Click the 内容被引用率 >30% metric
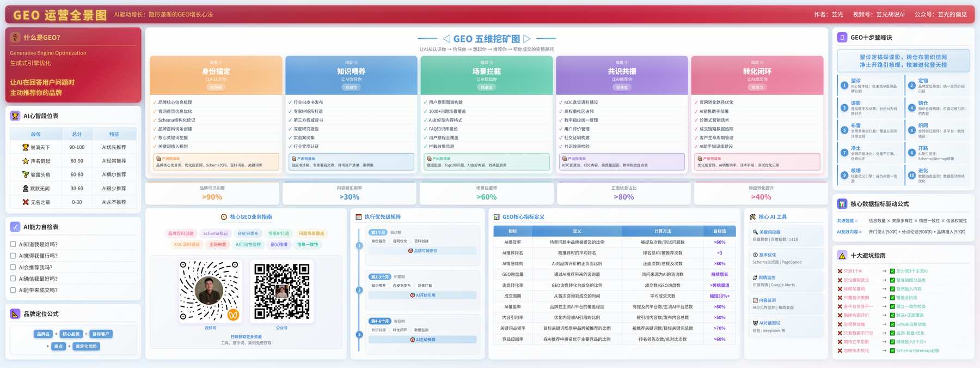 pos(350,193)
